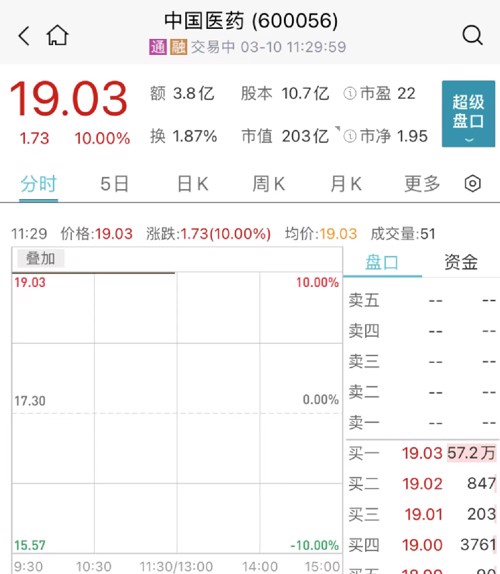Tap the 买一 19.03 bid row
This screenshot has width=500, height=574.
pyautogui.click(x=422, y=453)
